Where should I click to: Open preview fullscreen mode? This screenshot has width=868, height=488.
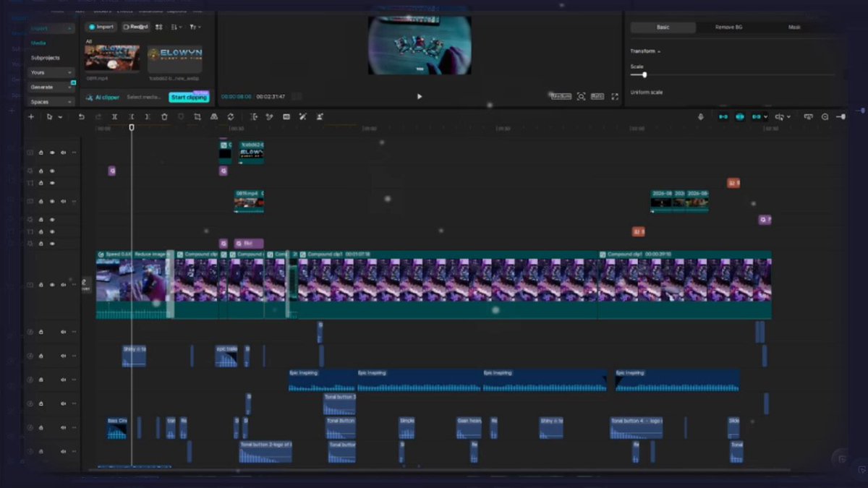[615, 96]
